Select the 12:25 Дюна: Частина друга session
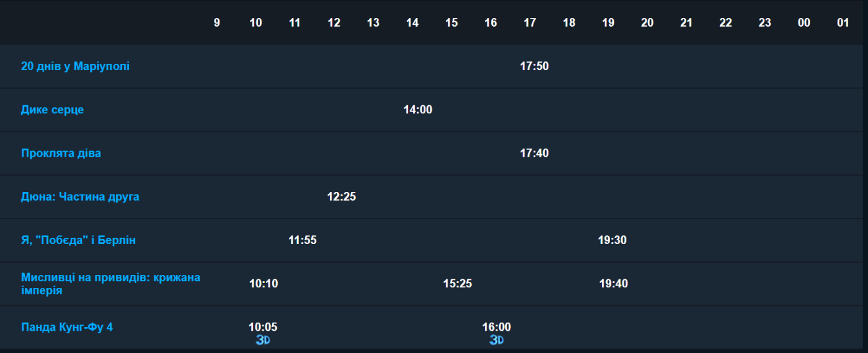 pos(342,197)
